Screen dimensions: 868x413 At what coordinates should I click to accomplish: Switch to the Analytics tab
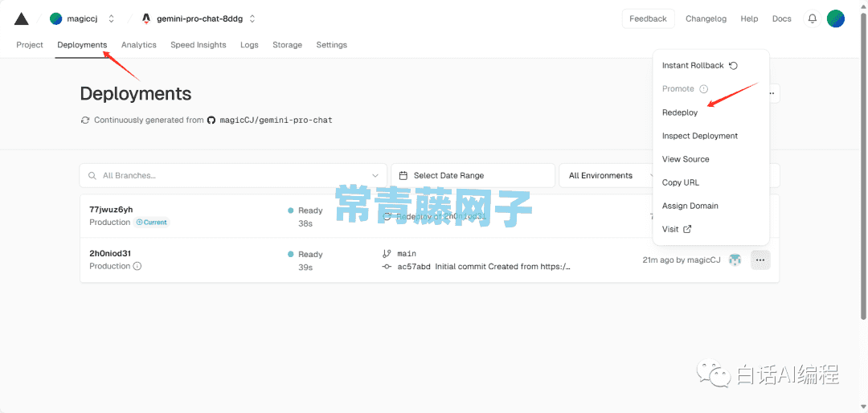coord(139,45)
